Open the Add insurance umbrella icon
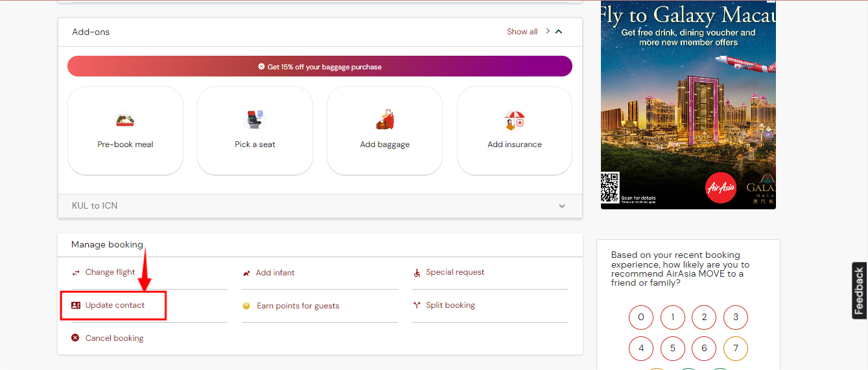This screenshot has width=868, height=370. [515, 120]
